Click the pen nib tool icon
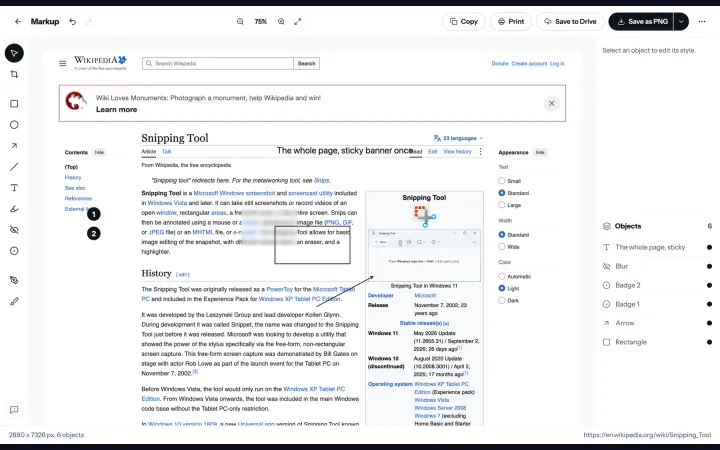 (x=14, y=280)
